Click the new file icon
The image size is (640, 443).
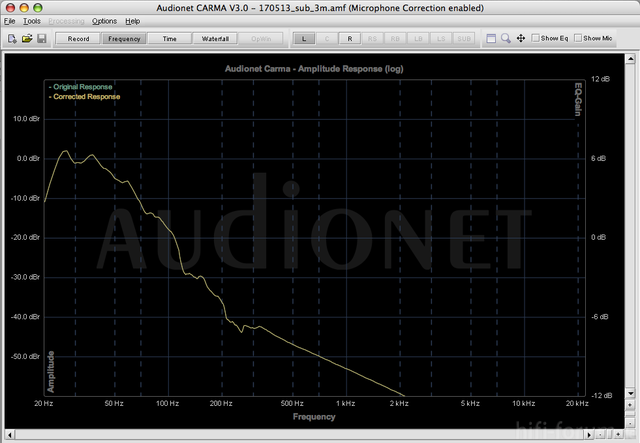(x=11, y=39)
